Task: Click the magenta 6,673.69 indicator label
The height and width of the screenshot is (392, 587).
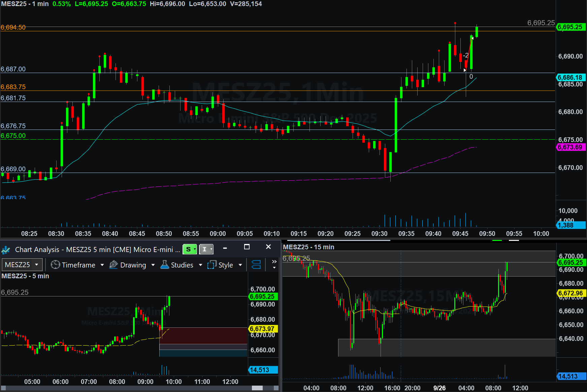Action: coord(570,147)
